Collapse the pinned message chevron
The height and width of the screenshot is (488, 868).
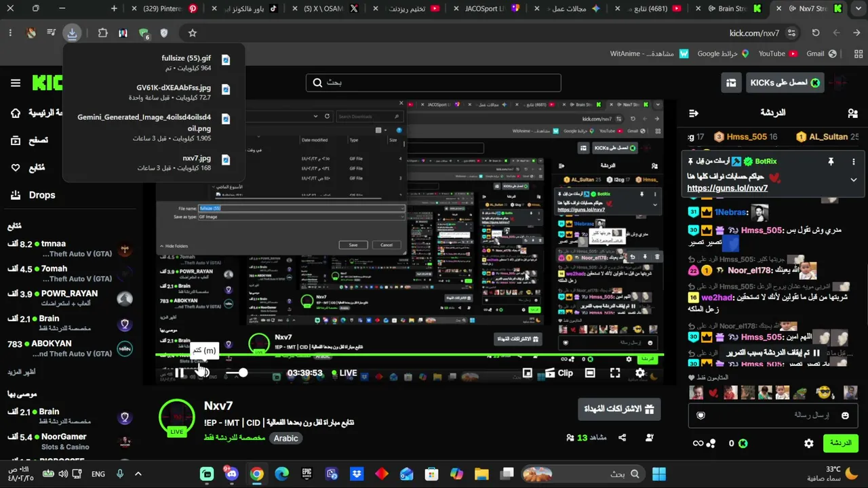(853, 180)
